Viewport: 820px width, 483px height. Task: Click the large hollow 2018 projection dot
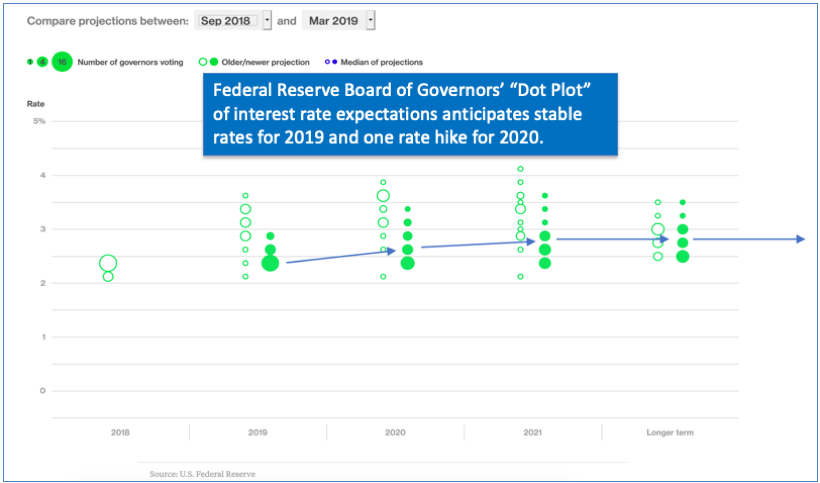click(x=108, y=264)
